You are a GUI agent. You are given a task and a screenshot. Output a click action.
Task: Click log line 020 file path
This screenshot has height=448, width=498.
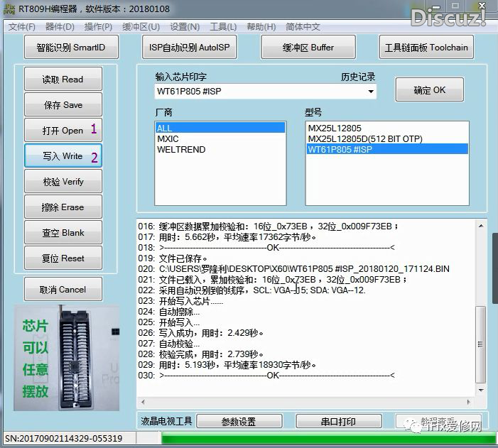tap(294, 269)
